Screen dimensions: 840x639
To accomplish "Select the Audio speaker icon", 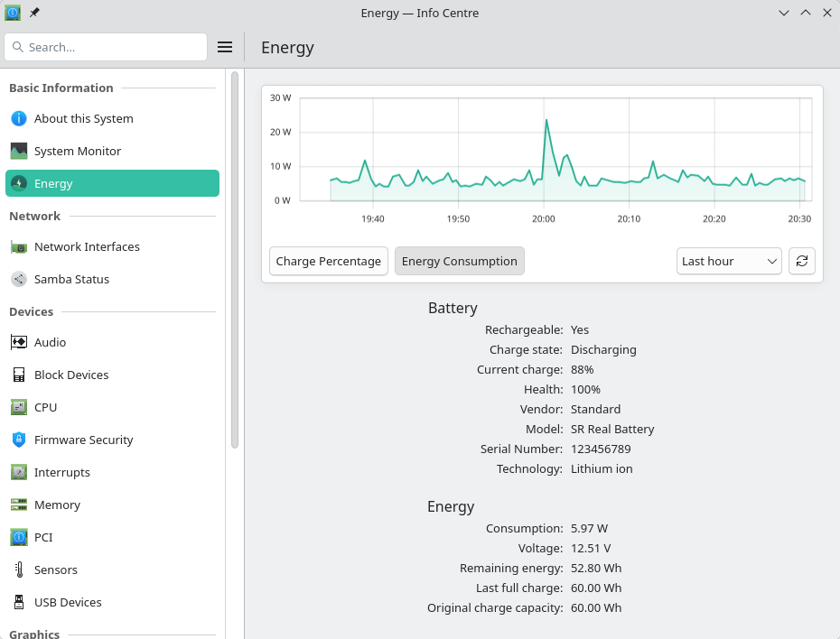I will coord(18,342).
